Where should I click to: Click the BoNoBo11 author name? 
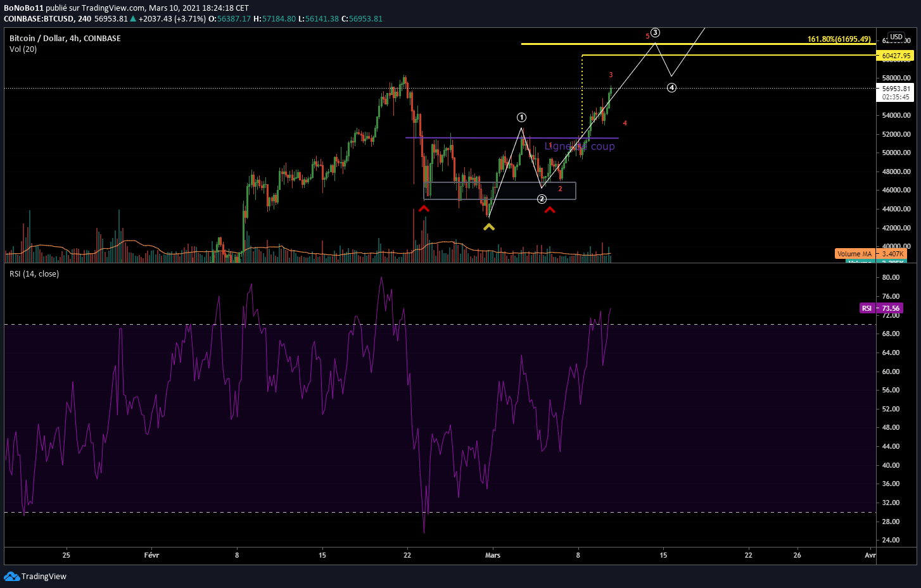[23, 8]
